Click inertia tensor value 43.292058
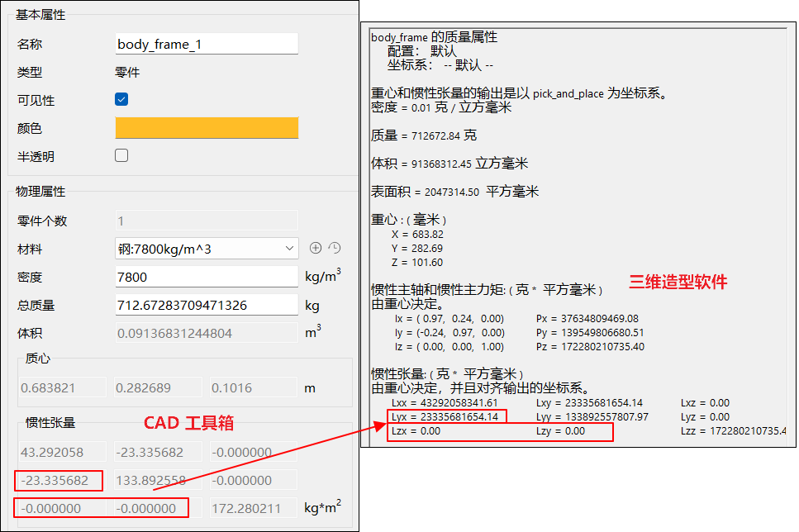This screenshot has height=532, width=799. 62,452
